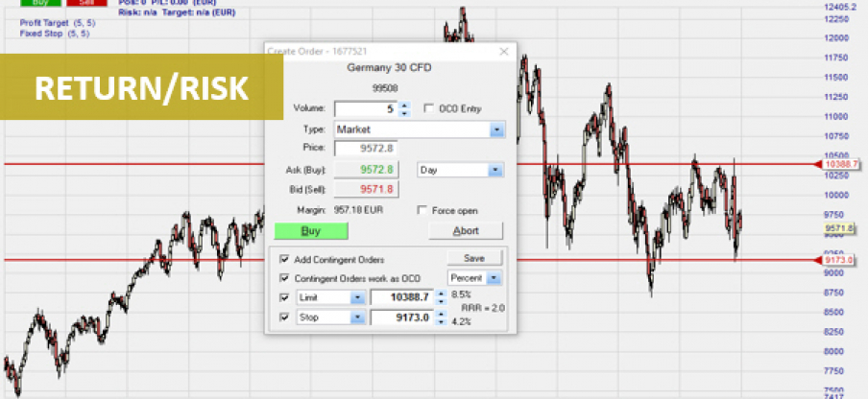The height and width of the screenshot is (399, 868).
Task: Close the Create Order dialog
Action: tap(504, 52)
